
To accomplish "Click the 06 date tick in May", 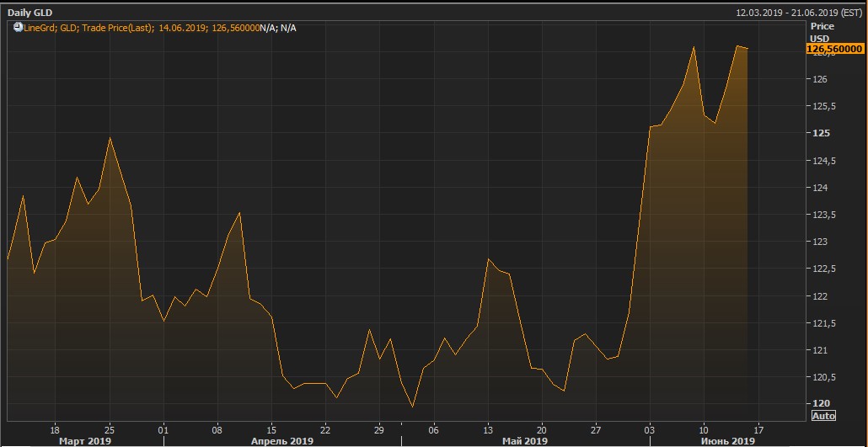I will (434, 429).
